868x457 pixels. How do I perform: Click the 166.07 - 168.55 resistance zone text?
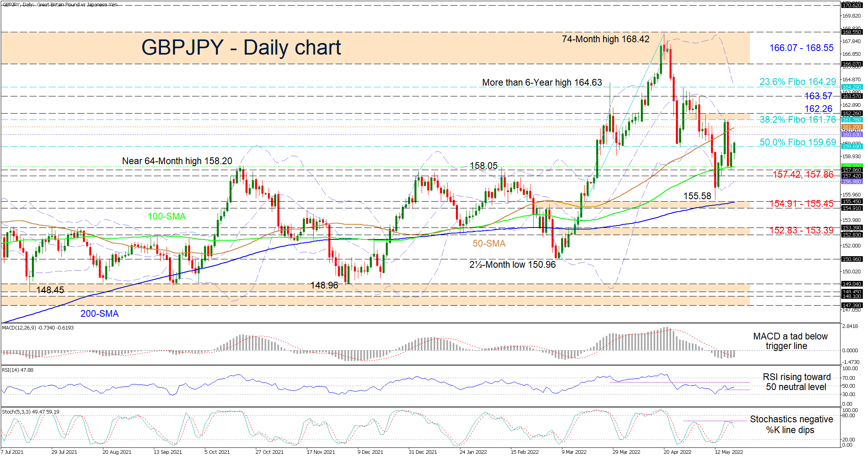(801, 48)
